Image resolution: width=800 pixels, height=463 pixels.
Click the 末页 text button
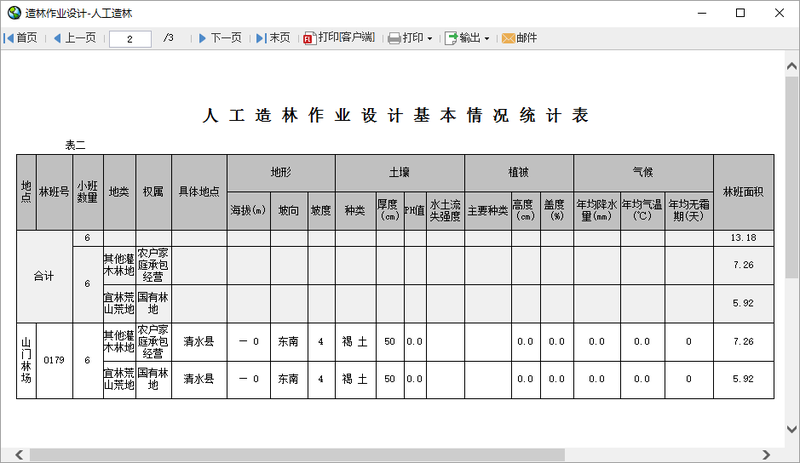point(280,38)
